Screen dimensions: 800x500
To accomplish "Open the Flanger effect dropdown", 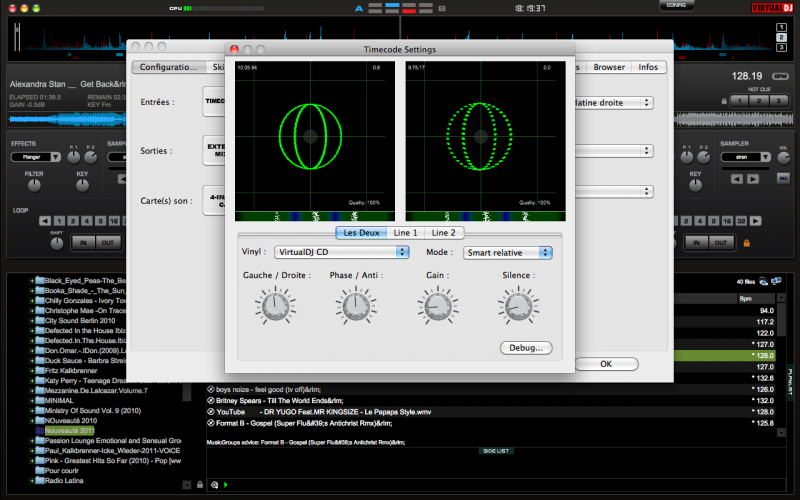I will point(36,157).
